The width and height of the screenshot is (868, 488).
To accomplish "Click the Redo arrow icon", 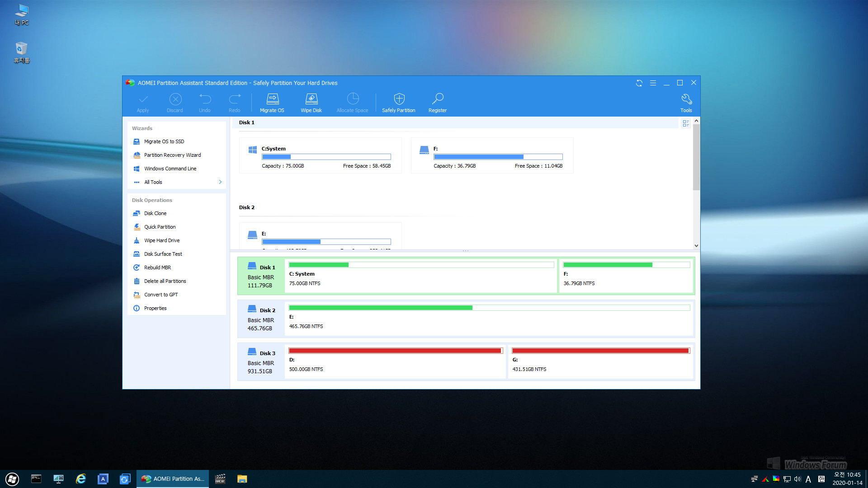I will click(x=235, y=99).
